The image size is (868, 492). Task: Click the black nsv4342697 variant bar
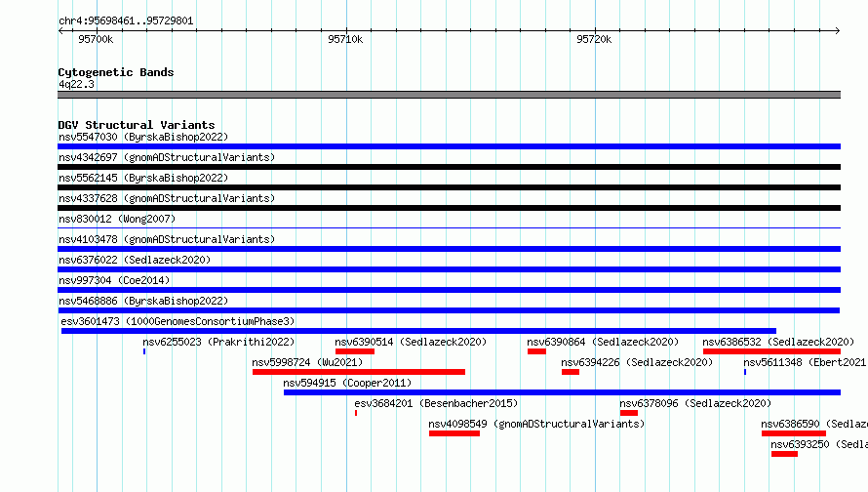tap(449, 167)
